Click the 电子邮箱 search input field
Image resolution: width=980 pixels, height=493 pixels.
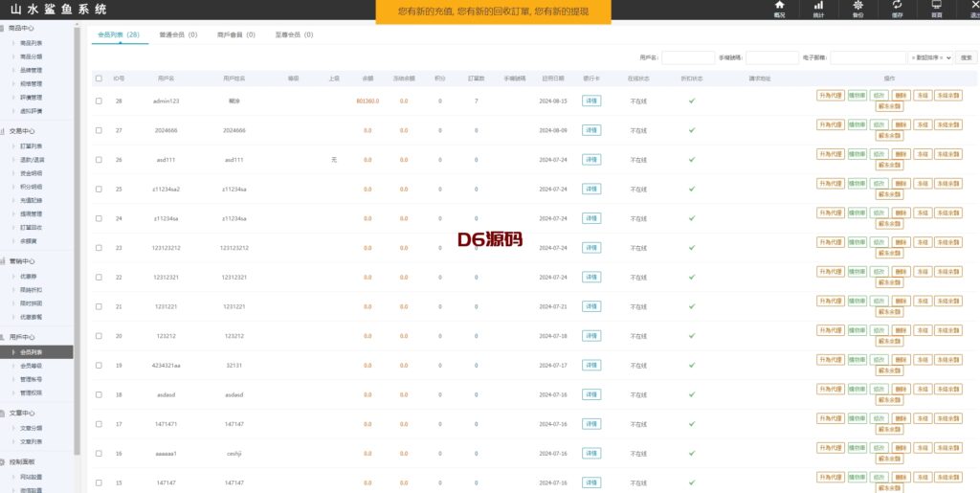[x=867, y=57]
